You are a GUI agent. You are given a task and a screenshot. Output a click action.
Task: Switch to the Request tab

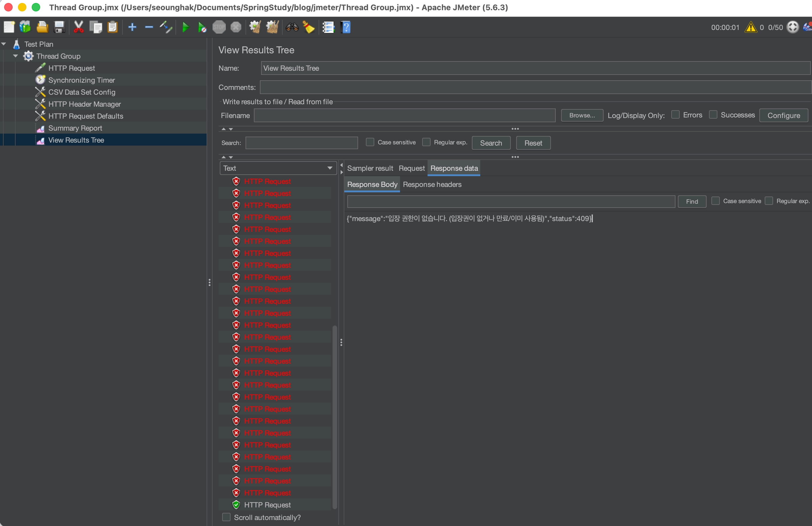pyautogui.click(x=411, y=168)
